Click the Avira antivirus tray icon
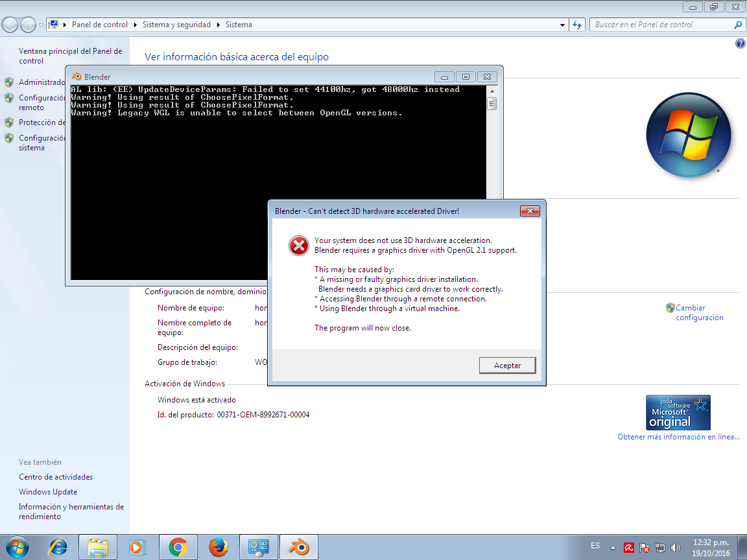Screen dimensions: 747x560 point(629,548)
